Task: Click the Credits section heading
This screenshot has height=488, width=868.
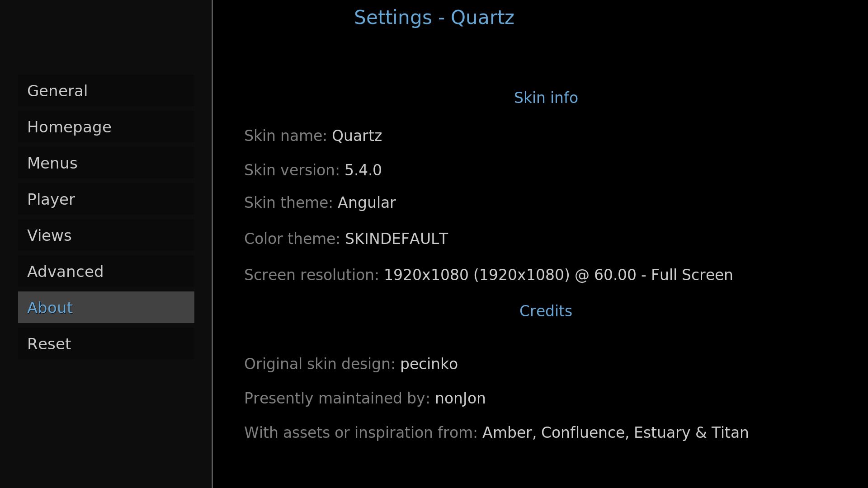Action: pyautogui.click(x=546, y=311)
